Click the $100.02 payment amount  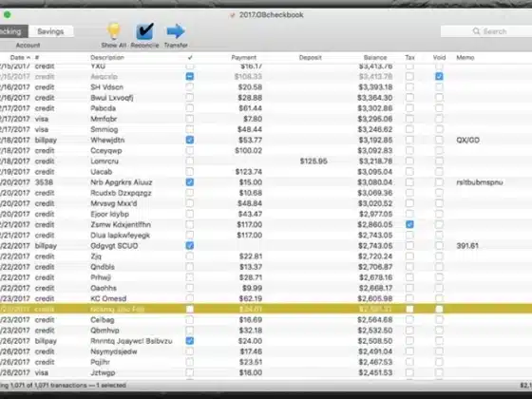(x=248, y=150)
